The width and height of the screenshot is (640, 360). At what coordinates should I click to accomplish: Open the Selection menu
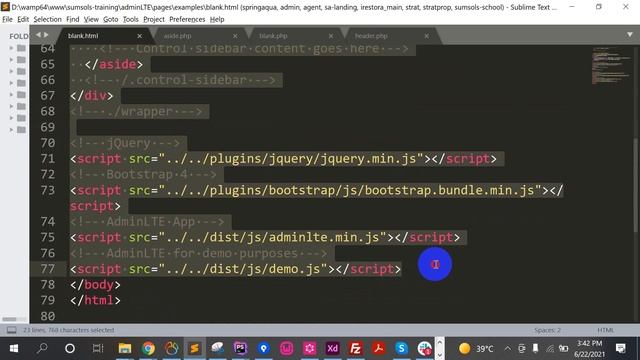47,19
